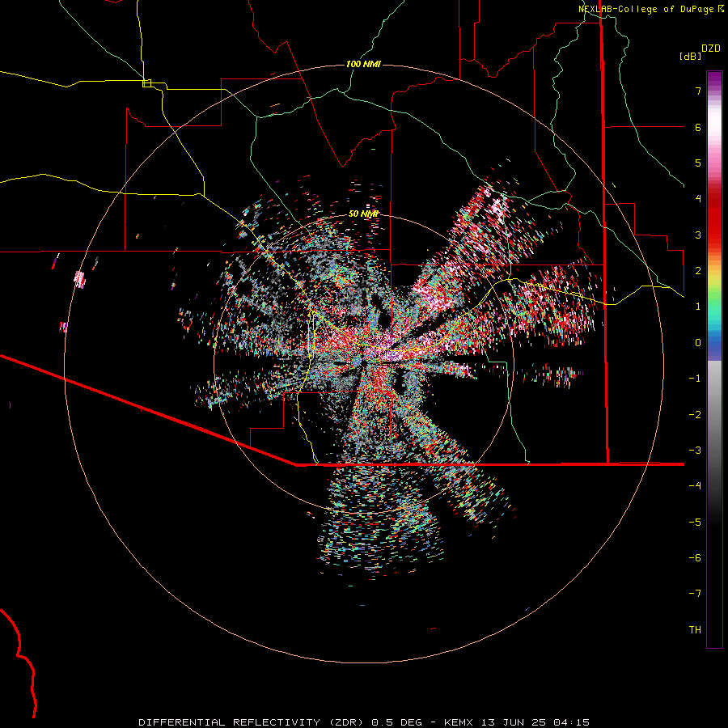Click the -3 value on the color scale
This screenshot has height=728, width=728.
coord(695,451)
